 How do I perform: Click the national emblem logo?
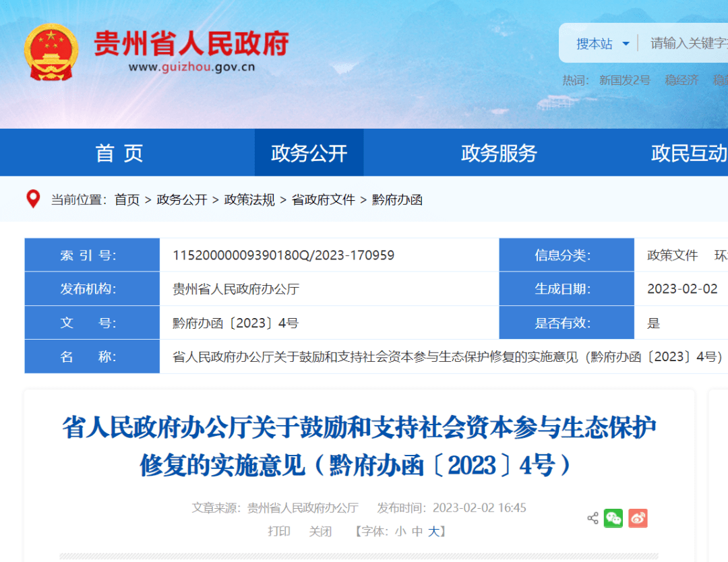click(x=51, y=53)
